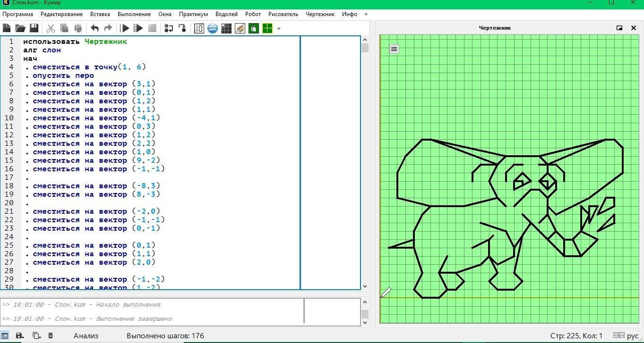Open the Чертежник menu

click(x=320, y=14)
